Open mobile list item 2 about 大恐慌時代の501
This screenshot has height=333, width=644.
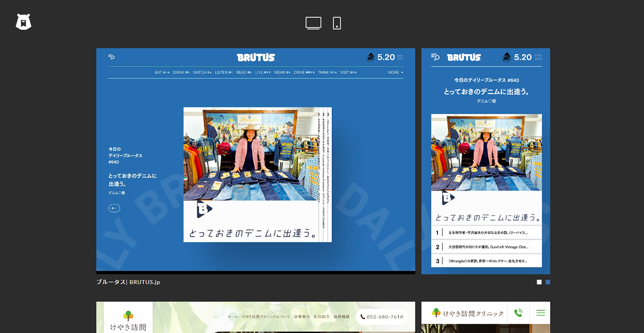click(x=487, y=247)
